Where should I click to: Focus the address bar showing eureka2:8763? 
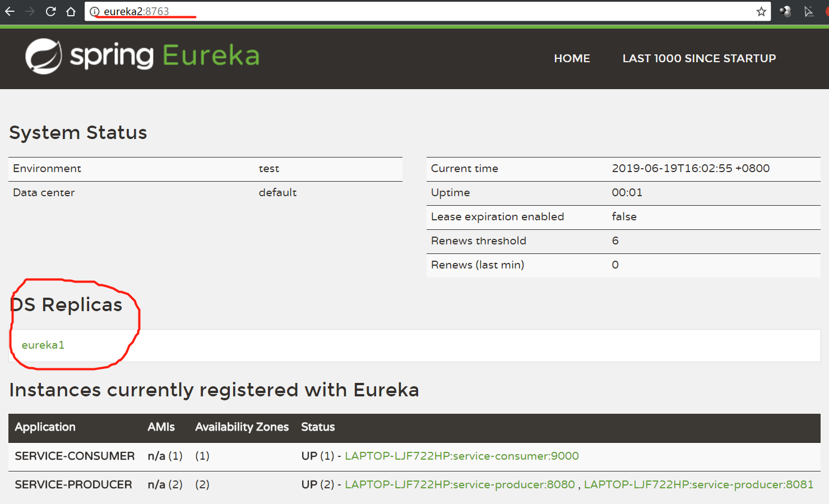427,11
